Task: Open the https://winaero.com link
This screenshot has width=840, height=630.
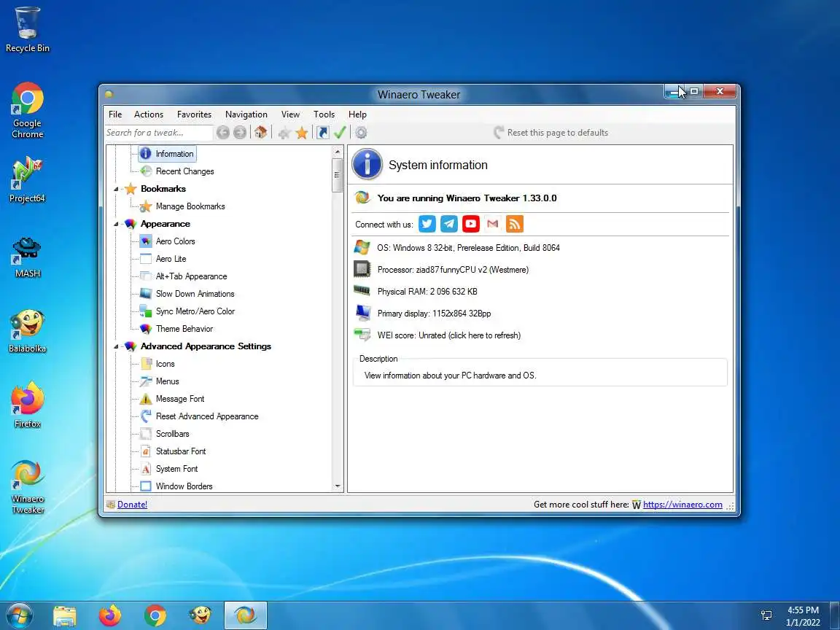Action: tap(682, 504)
